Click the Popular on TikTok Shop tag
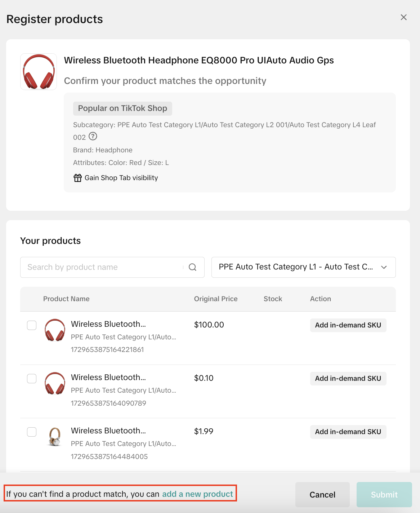This screenshot has height=513, width=420. 122,108
